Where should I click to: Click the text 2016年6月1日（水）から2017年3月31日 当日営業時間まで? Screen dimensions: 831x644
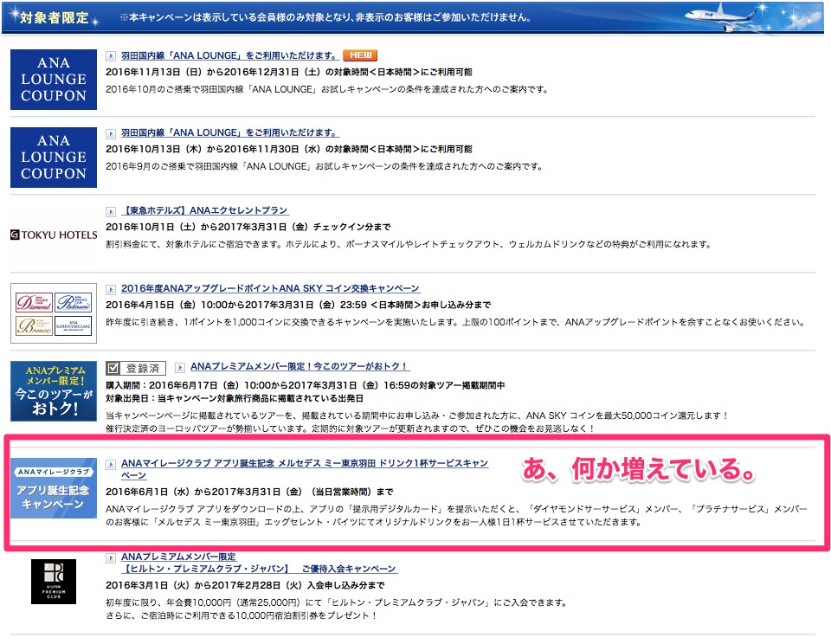[249, 492]
